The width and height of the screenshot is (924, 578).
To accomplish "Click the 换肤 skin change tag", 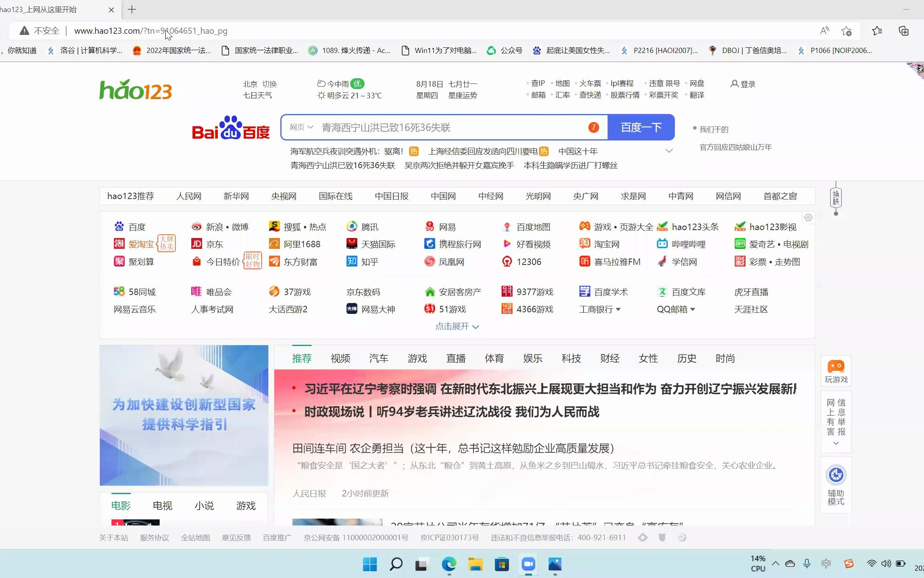I will click(836, 198).
